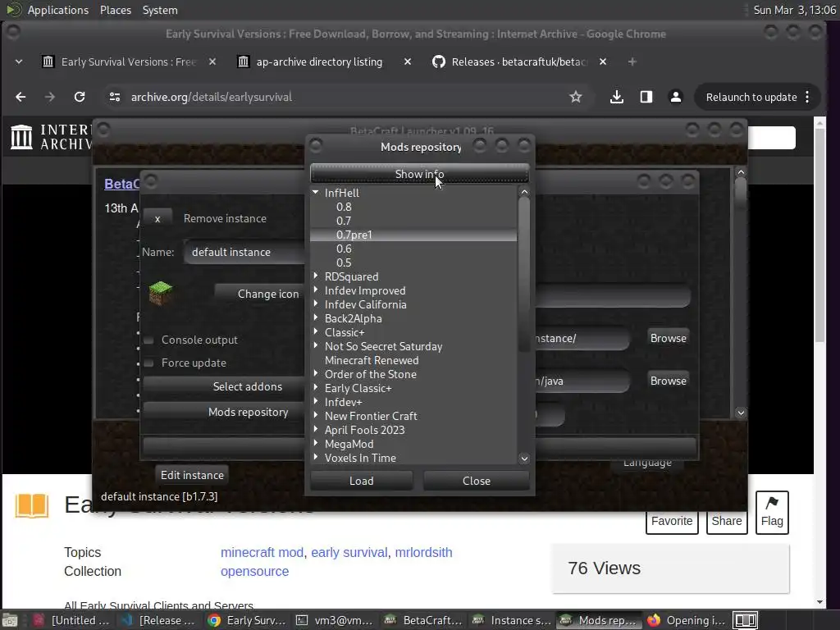Image resolution: width=840 pixels, height=630 pixels.
Task: Open the Instance settings taskbar item
Action: [x=511, y=620]
